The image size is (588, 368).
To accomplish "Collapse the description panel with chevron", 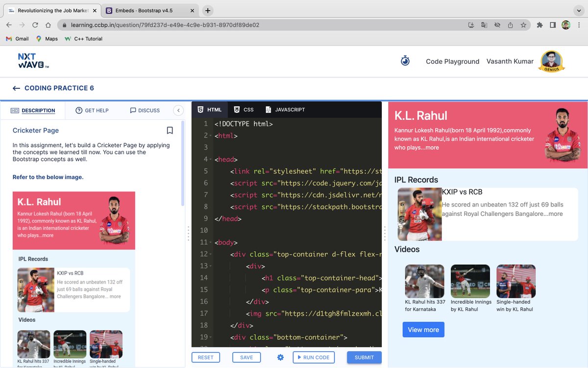I will coord(178,110).
